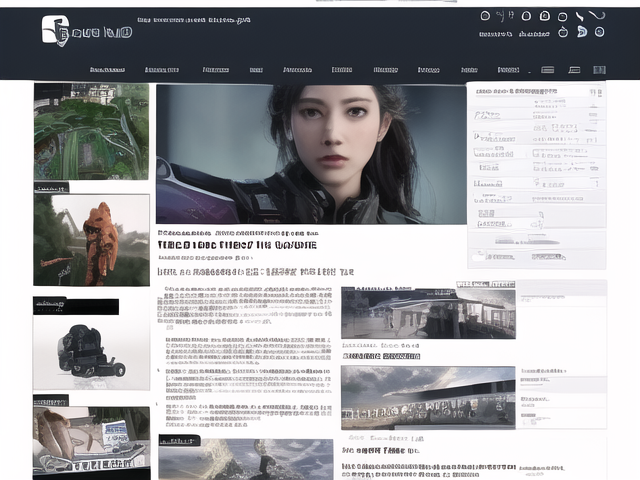Select the fourth short navigation menu item
This screenshot has width=640, height=480.
pyautogui.click(x=256, y=70)
